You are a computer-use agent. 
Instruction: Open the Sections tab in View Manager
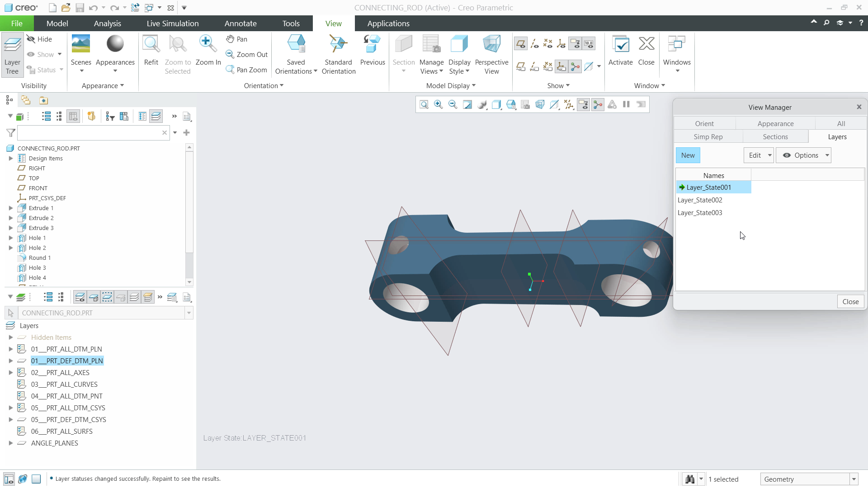(x=775, y=137)
